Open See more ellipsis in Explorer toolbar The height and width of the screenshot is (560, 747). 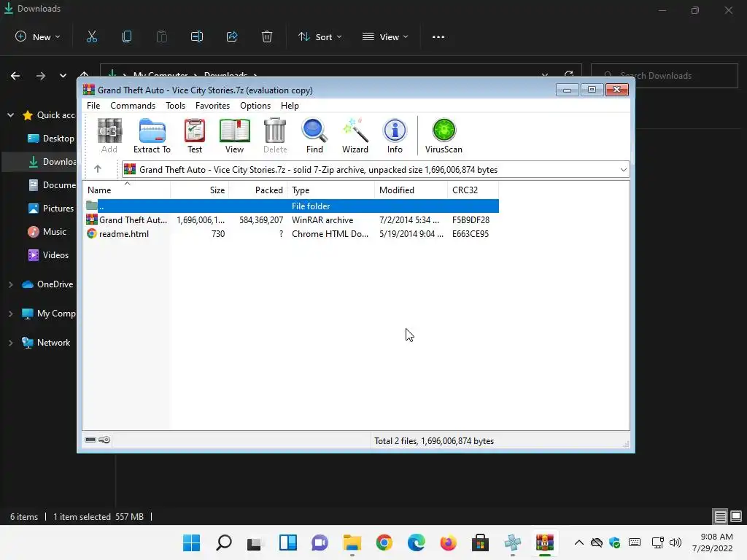pyautogui.click(x=438, y=36)
